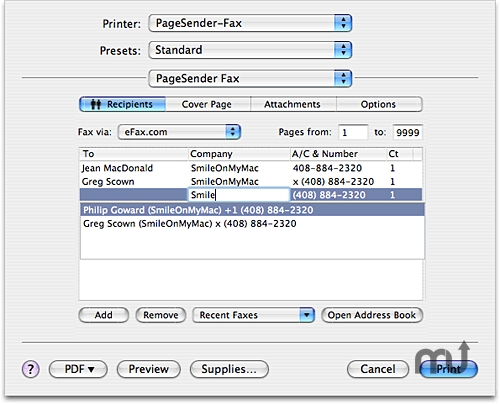Switch to the Attachments tab
Viewport: 500px width, 404px height.
[x=293, y=104]
